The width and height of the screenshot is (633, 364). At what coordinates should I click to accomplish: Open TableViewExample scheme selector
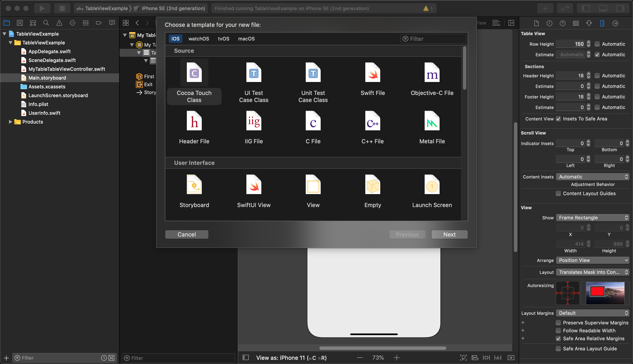coord(102,9)
